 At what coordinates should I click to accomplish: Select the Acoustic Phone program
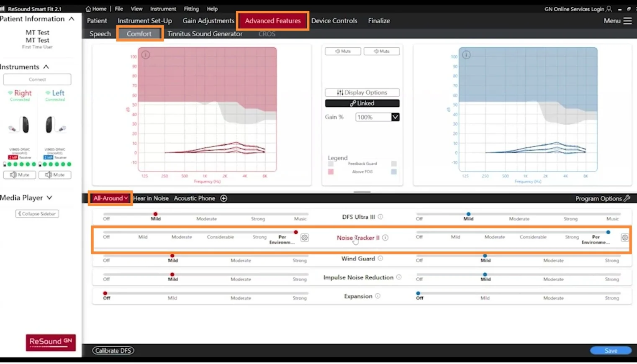194,198
